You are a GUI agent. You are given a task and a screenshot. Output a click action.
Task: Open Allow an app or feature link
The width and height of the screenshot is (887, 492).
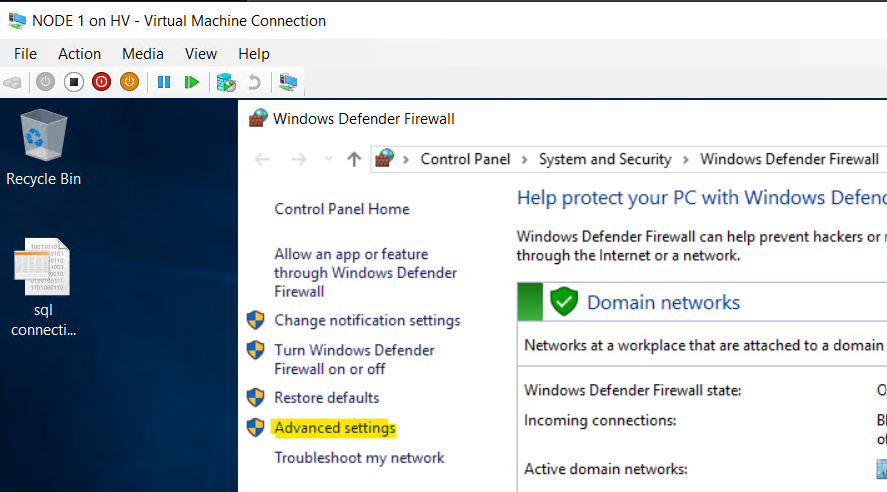pyautogui.click(x=365, y=273)
